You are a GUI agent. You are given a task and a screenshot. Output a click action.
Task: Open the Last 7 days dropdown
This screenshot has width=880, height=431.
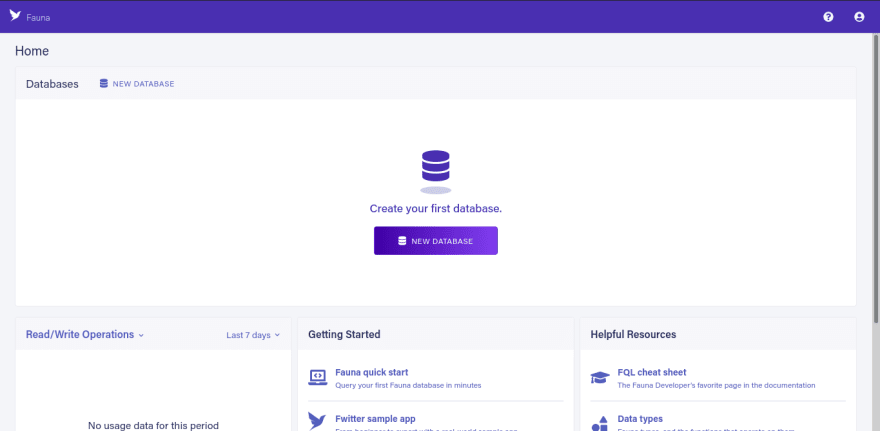click(253, 335)
